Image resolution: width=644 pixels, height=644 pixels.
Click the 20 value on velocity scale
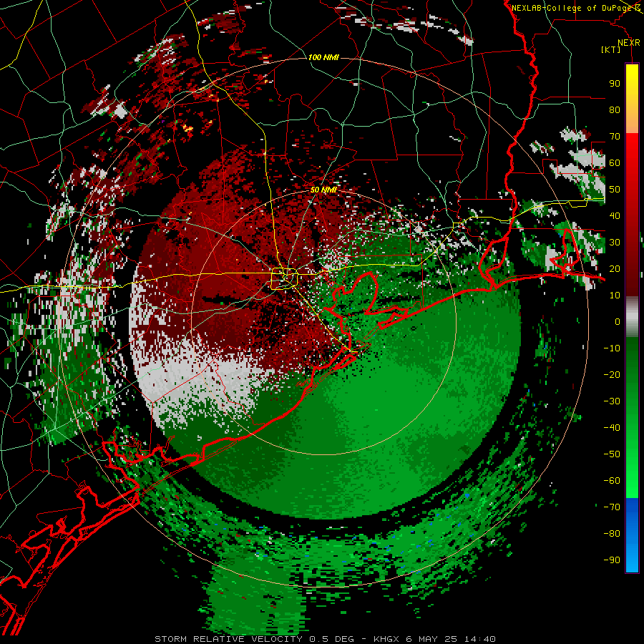615,268
